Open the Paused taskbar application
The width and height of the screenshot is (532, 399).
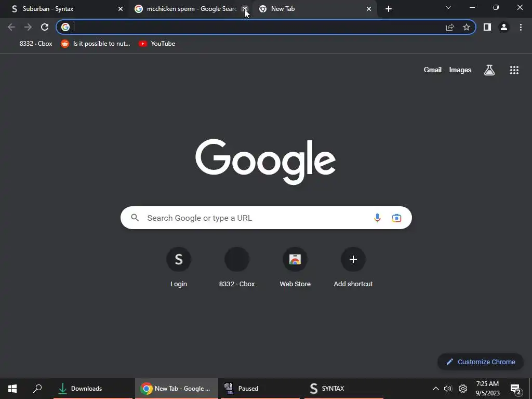[x=260, y=389]
